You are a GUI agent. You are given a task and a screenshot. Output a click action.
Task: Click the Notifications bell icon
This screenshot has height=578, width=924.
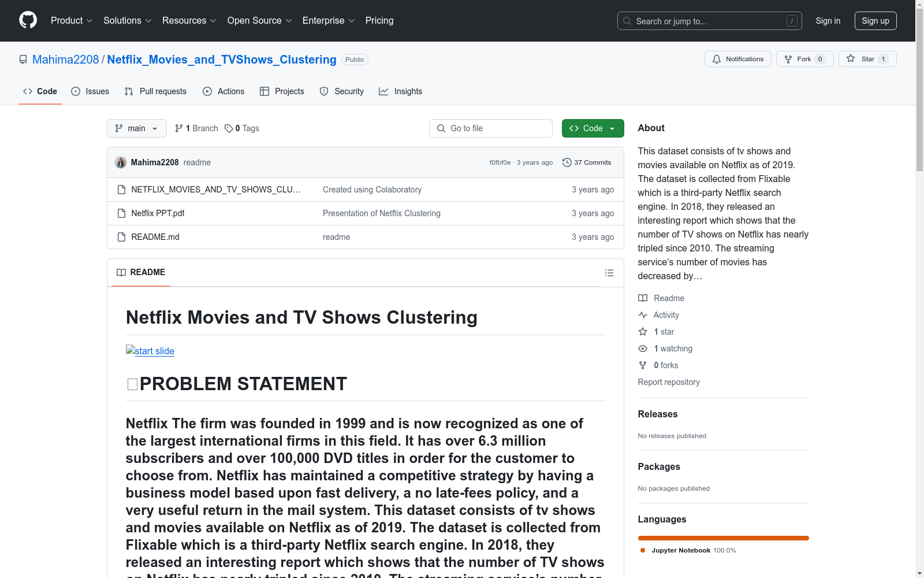(x=717, y=59)
